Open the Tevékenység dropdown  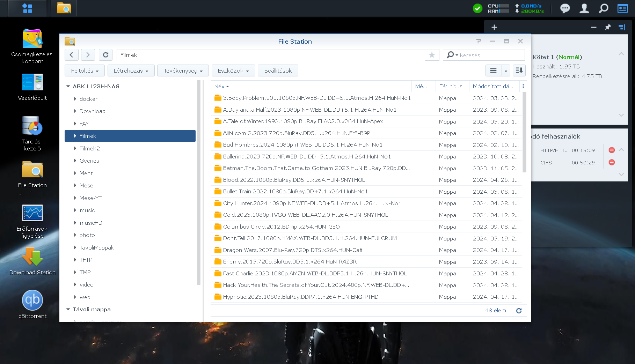[183, 70]
